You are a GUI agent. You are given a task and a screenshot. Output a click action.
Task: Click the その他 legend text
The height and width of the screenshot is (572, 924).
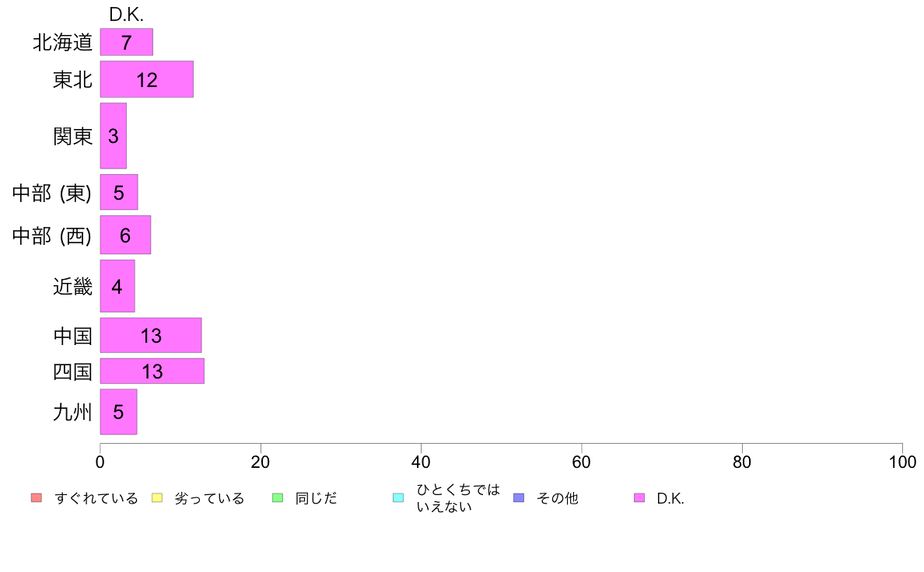pyautogui.click(x=557, y=498)
